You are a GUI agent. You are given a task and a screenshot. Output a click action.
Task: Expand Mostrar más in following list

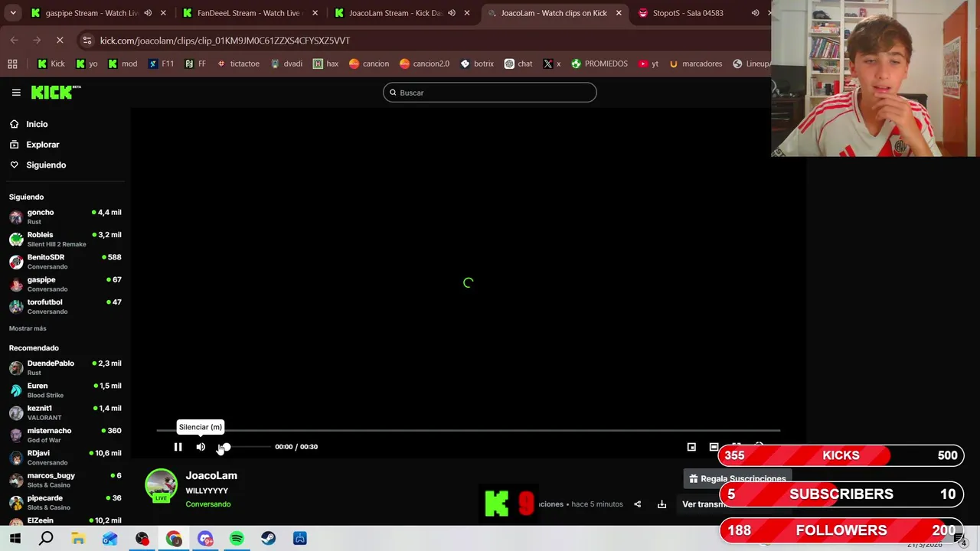[x=28, y=328]
